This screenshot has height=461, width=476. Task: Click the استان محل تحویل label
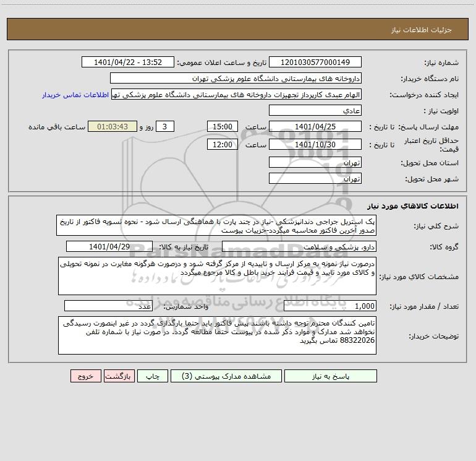tap(430, 163)
